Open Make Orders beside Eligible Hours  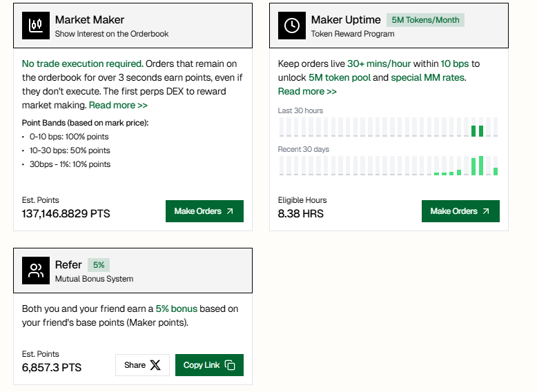pyautogui.click(x=460, y=211)
